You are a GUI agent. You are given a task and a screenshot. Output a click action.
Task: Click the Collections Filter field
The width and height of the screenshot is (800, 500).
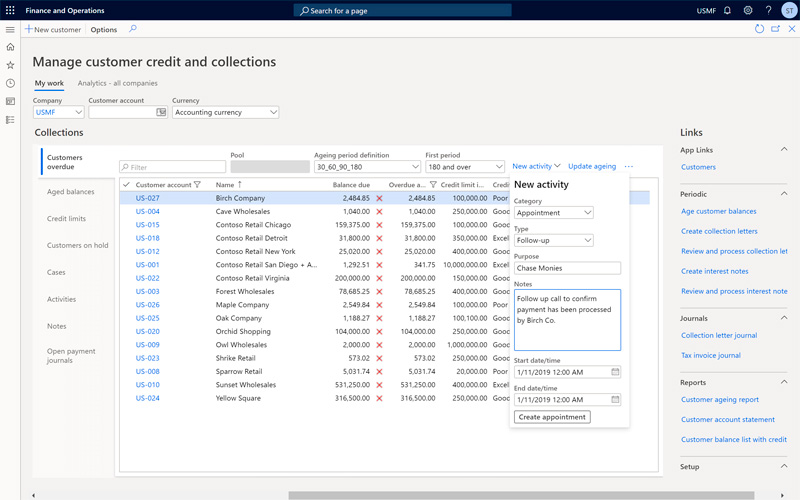click(x=172, y=167)
